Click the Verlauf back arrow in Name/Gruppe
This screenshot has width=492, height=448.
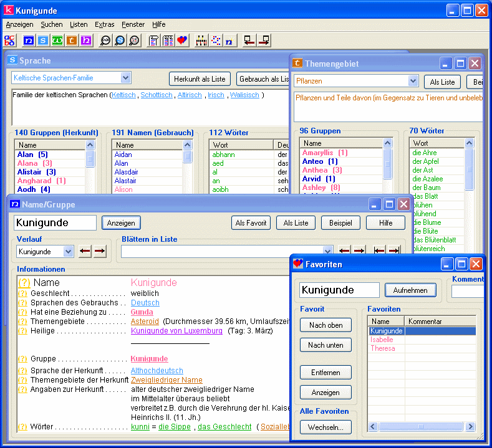85,251
